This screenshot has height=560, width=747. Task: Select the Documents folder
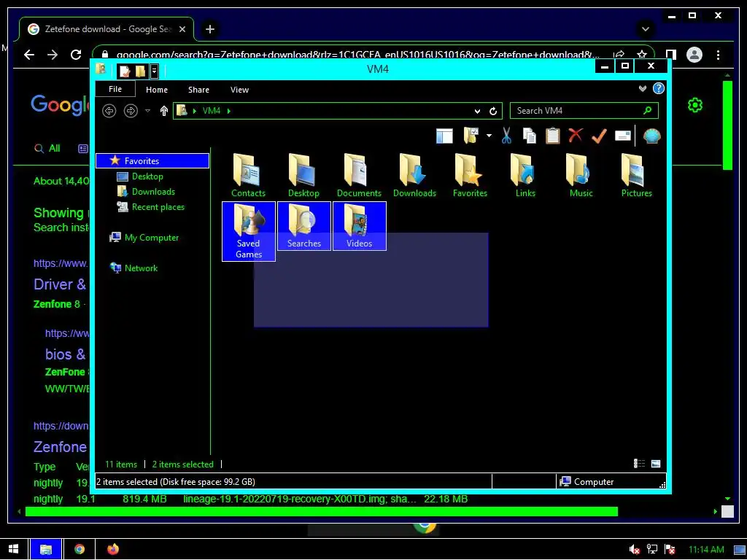[359, 175]
